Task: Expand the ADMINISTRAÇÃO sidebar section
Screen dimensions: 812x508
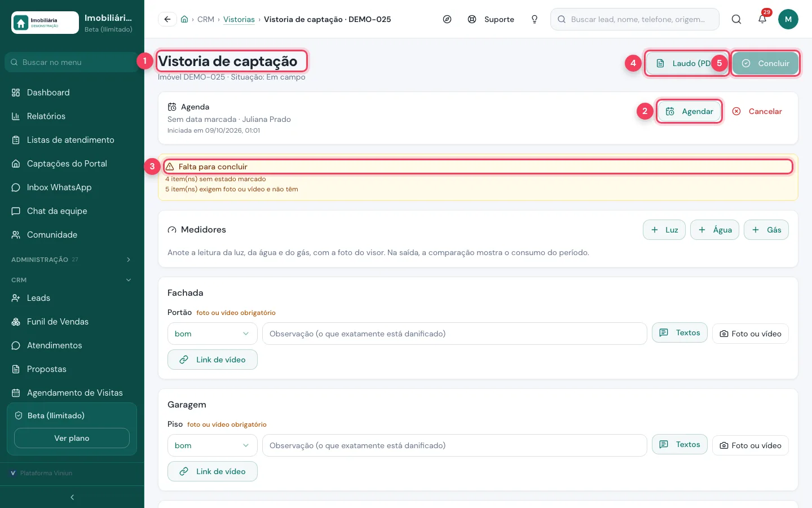Action: pyautogui.click(x=72, y=260)
